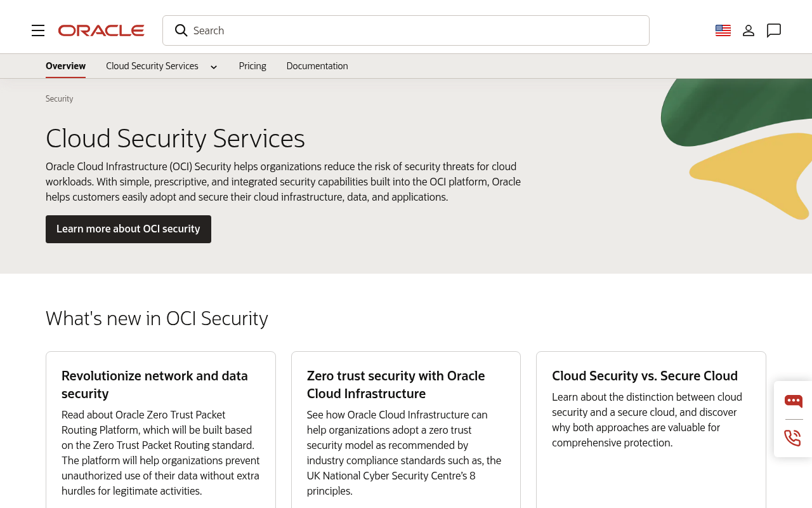Screen dimensions: 812x508
Task: Open the country selector flag icon
Action: click(723, 30)
